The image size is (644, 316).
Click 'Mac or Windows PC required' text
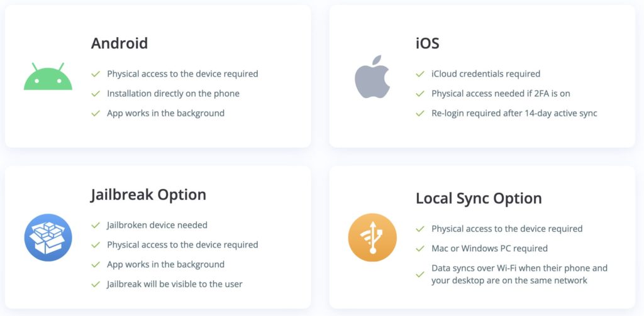click(x=489, y=248)
